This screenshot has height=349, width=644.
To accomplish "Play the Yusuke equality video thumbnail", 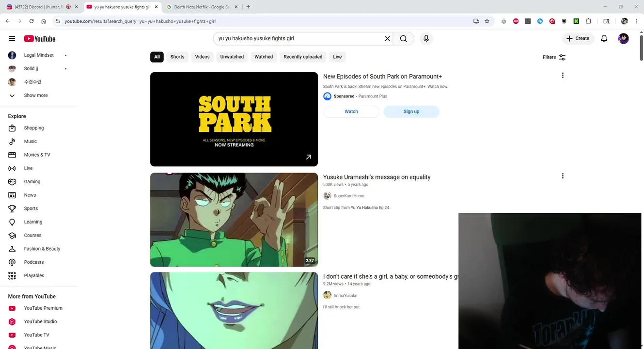I will tap(234, 220).
